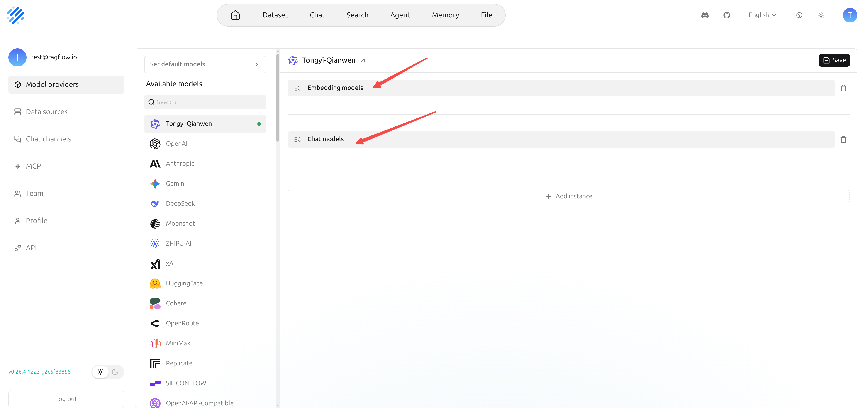The width and height of the screenshot is (868, 411).
Task: Click the OpenRouter provider logo
Action: click(x=155, y=323)
